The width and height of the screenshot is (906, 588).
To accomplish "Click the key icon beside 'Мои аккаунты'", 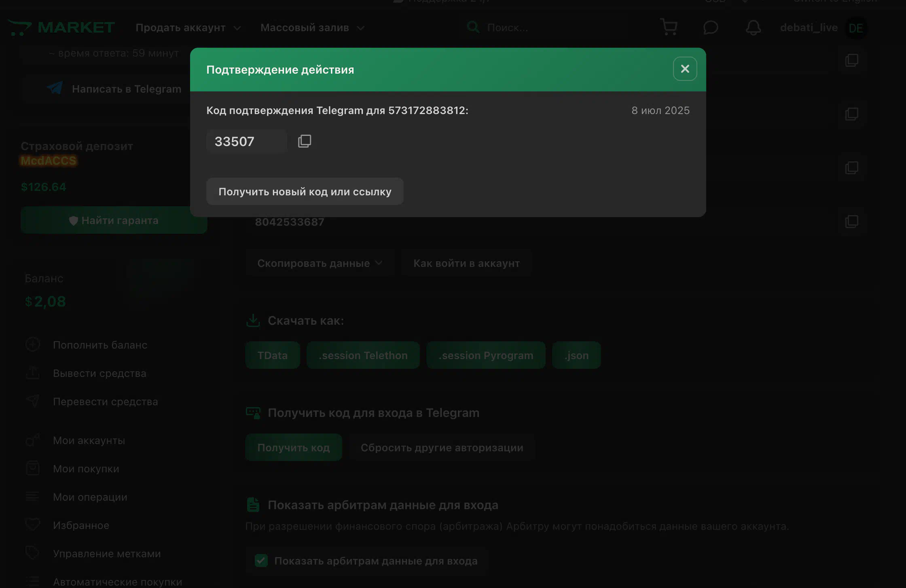I will (x=33, y=440).
